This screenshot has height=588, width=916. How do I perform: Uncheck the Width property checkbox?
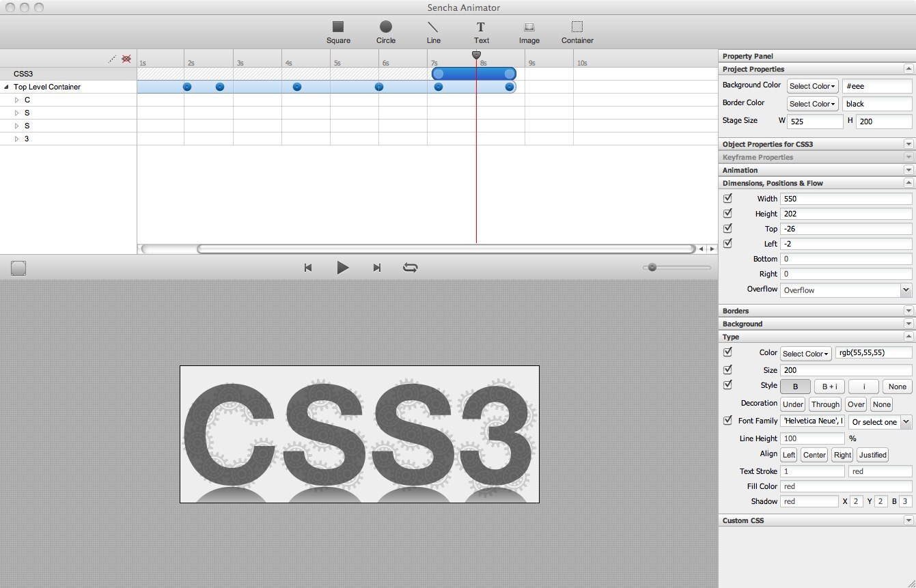click(x=727, y=198)
